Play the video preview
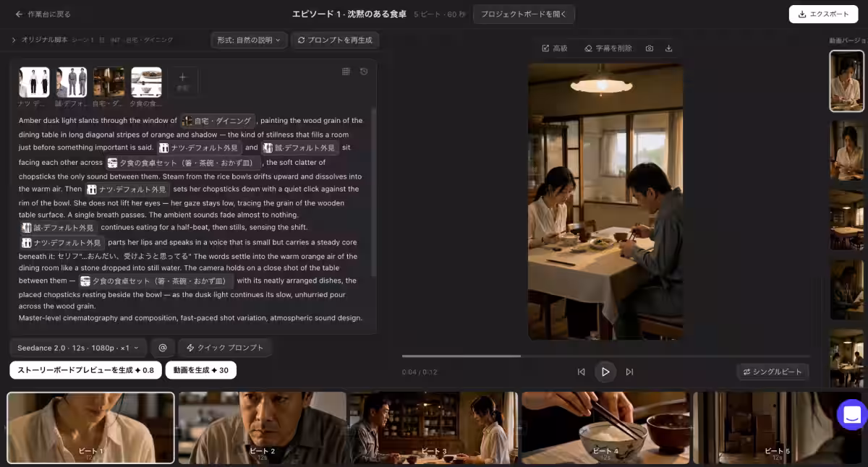The width and height of the screenshot is (868, 467). pos(605,372)
